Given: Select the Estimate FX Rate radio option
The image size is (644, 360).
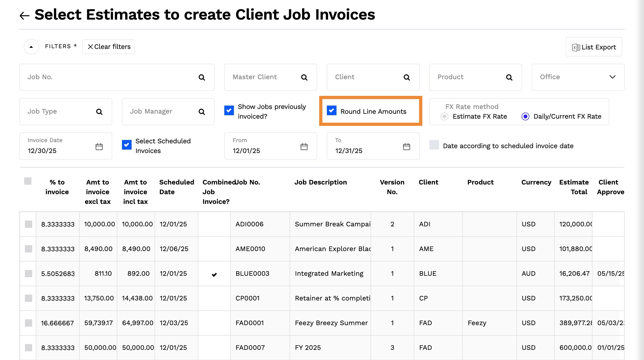Looking at the screenshot, I should point(444,117).
